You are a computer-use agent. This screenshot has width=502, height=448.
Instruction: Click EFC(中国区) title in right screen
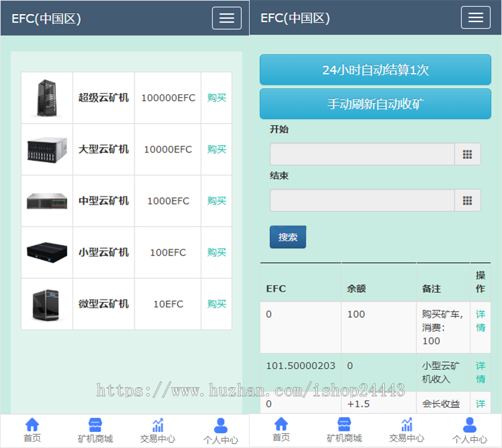[295, 18]
